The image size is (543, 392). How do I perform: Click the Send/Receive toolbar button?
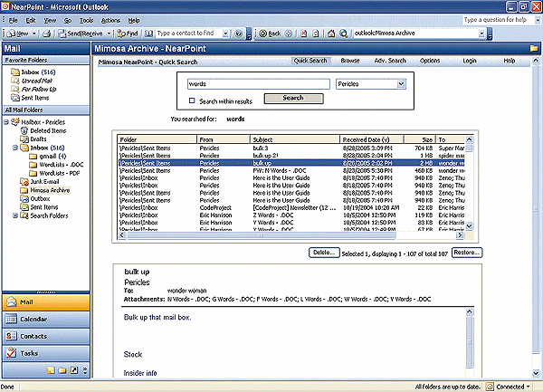click(x=81, y=33)
